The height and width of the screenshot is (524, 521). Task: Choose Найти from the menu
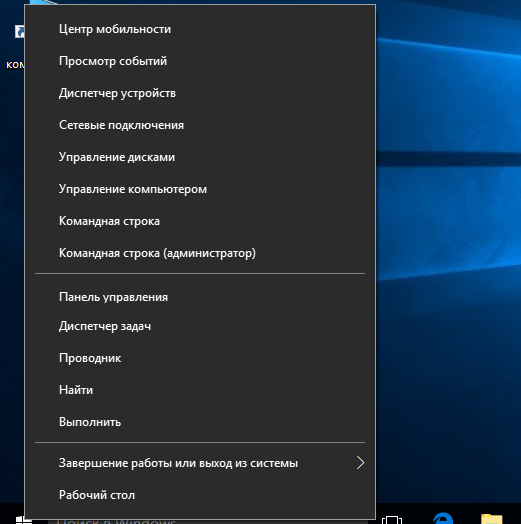(200, 390)
